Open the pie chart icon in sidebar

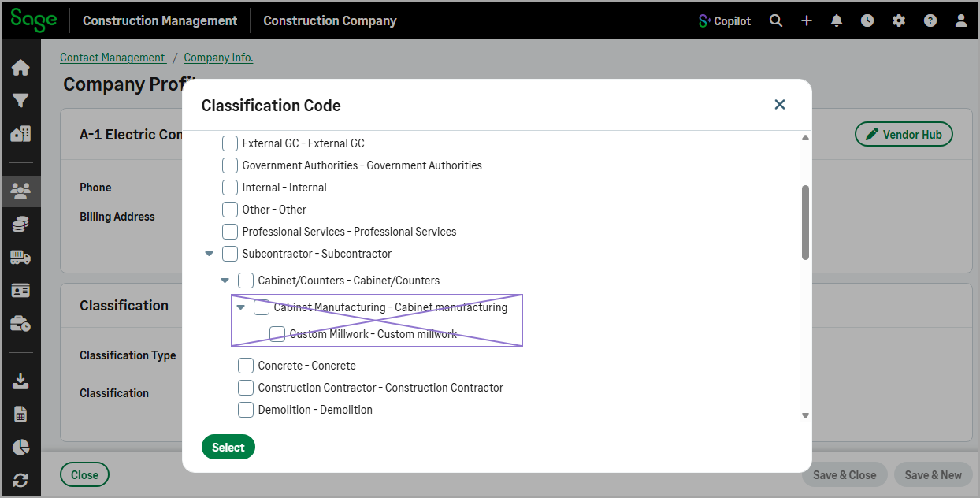point(20,447)
